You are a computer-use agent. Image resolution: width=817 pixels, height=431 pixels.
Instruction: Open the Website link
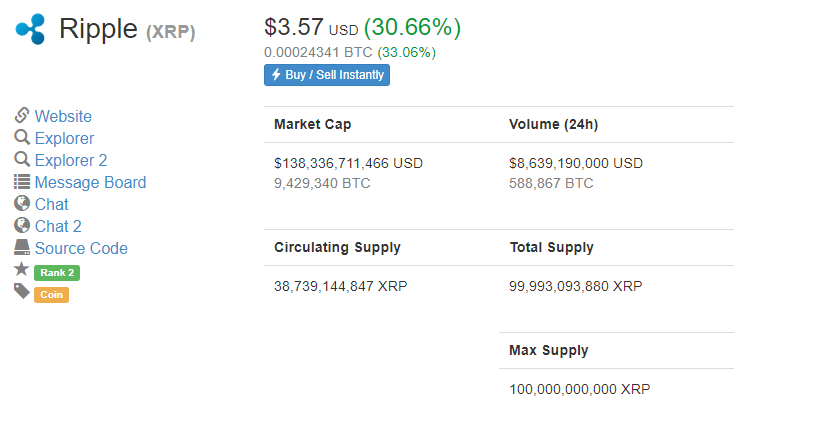(x=63, y=116)
